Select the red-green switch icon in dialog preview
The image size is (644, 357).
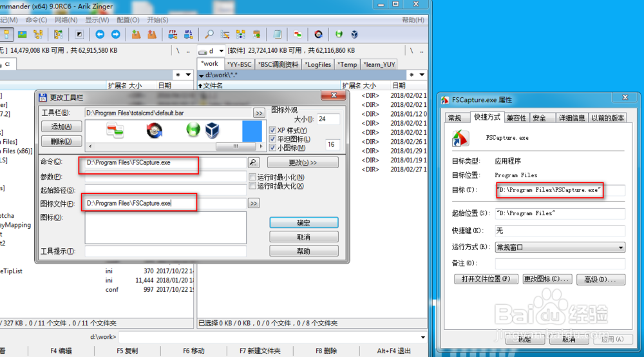115,131
